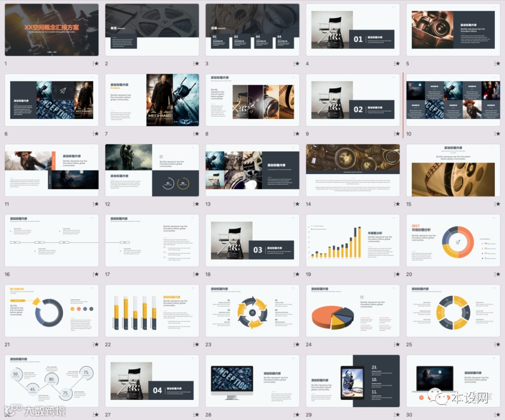Click the animation star icon under slide 23

coord(296,344)
